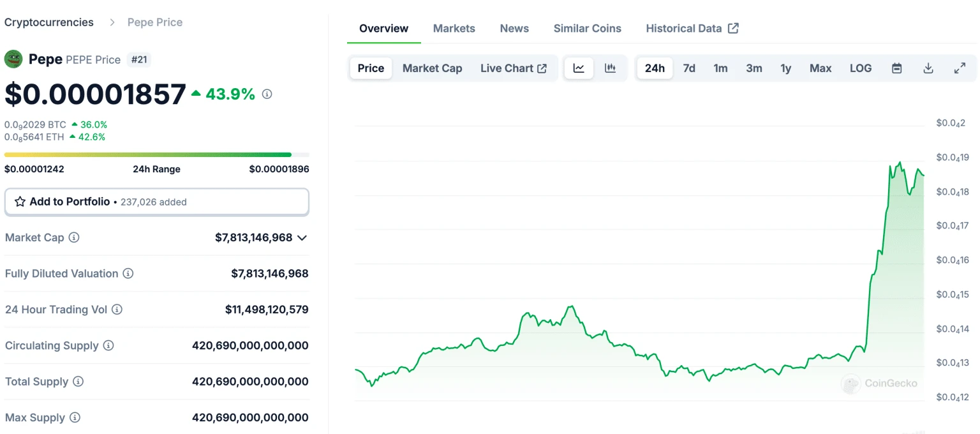Click the Circulating Supply amount
Viewport: 980px width, 434px height.
[x=250, y=346]
